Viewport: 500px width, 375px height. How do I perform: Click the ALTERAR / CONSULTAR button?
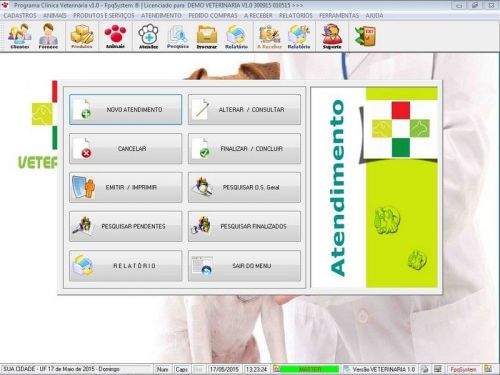pyautogui.click(x=244, y=110)
